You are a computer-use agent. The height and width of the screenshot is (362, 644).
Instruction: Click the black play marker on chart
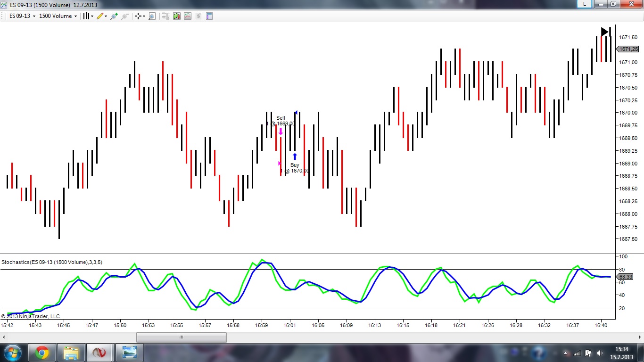(x=604, y=32)
